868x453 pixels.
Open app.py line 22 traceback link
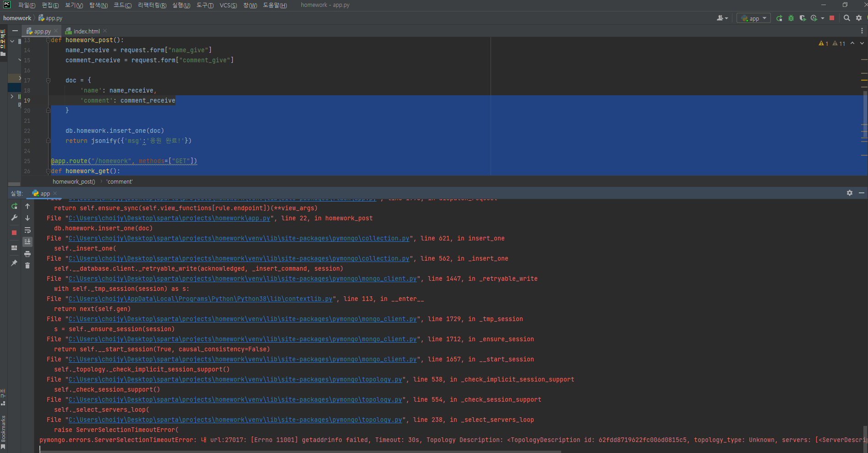click(x=169, y=218)
